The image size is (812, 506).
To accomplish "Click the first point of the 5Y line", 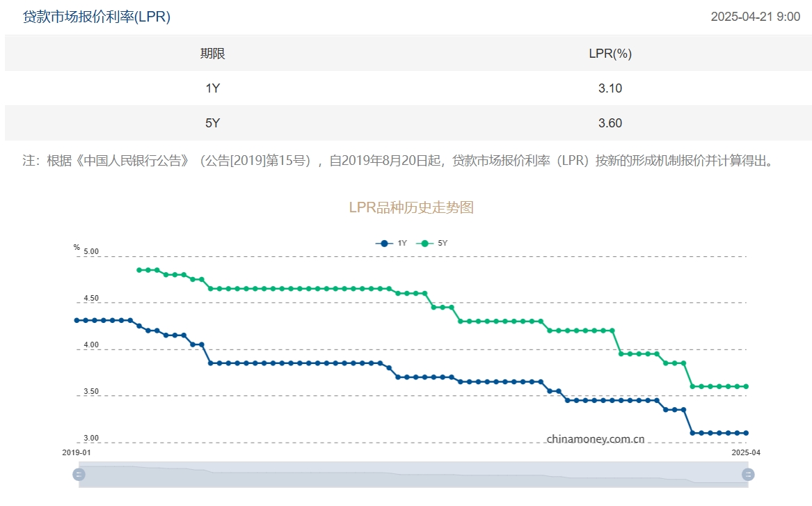I will click(138, 270).
